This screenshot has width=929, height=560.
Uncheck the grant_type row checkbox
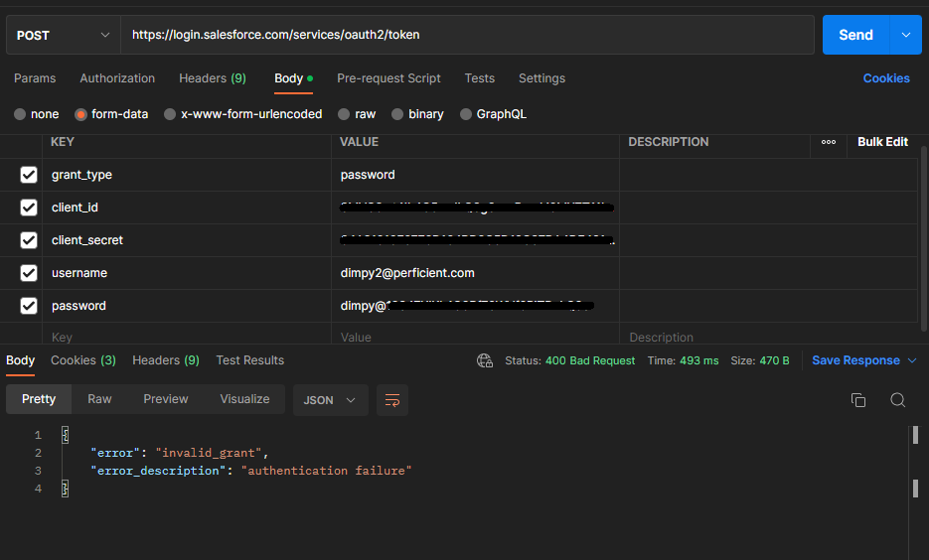pyautogui.click(x=29, y=175)
